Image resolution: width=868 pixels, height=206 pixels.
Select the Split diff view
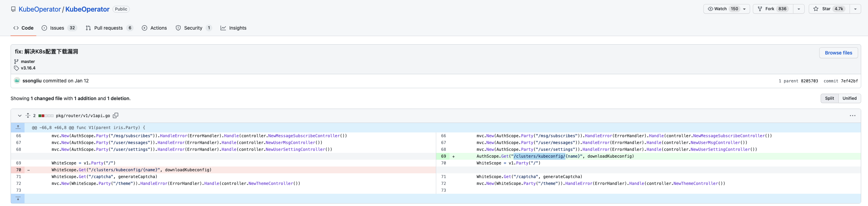tap(829, 98)
